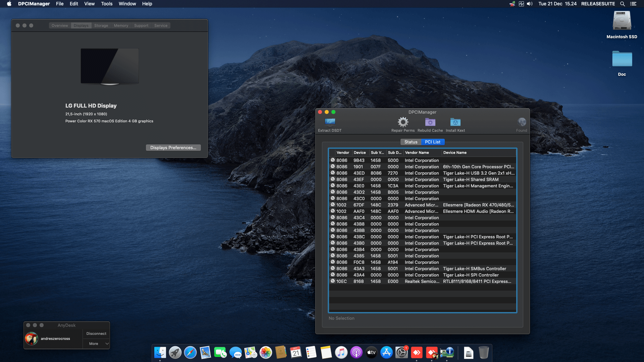Open the File menu
Image resolution: width=644 pixels, height=362 pixels.
(60, 4)
